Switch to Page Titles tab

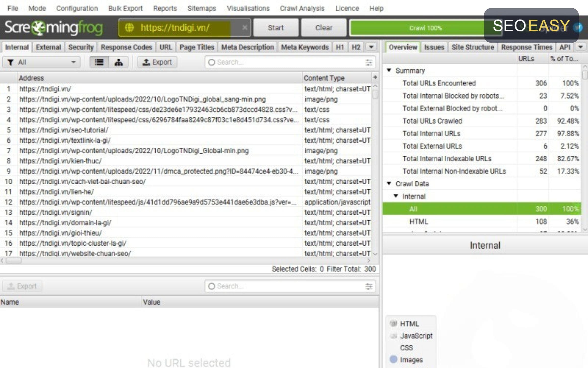[197, 47]
